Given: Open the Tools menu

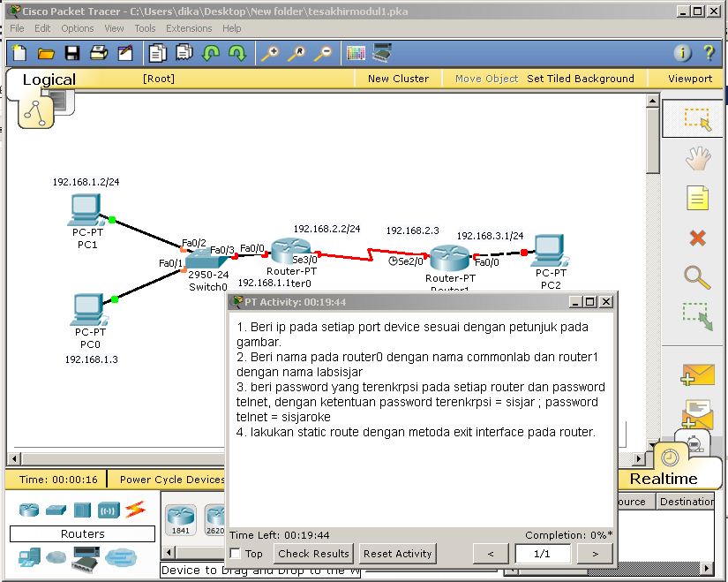Looking at the screenshot, I should tap(145, 28).
